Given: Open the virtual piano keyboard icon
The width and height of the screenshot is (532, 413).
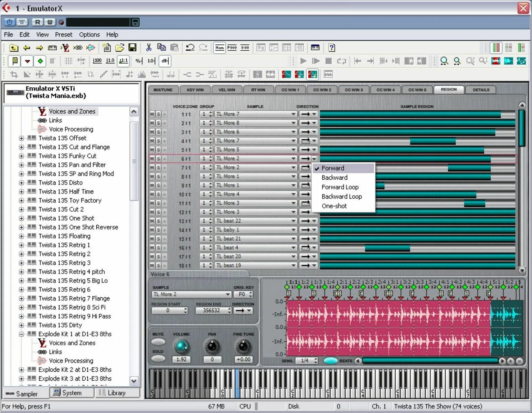Looking at the screenshot, I should coord(315,47).
